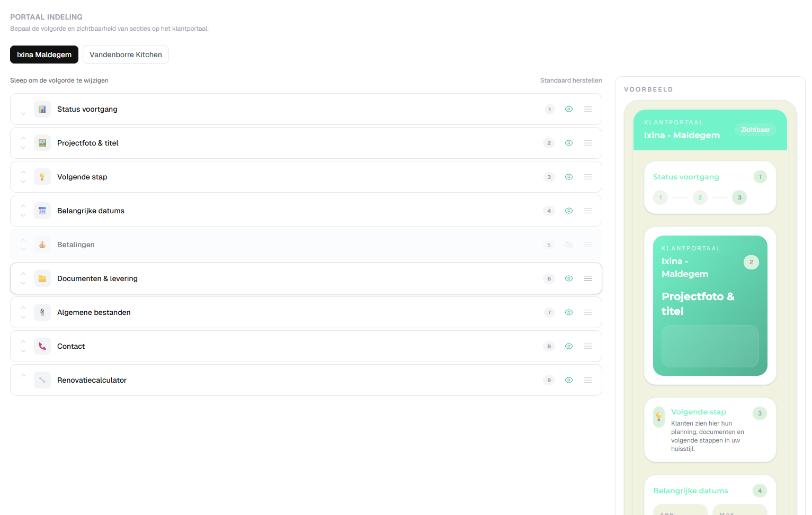Toggle the Contact section visibility eye
Screen dimensions: 812x515
pyautogui.click(x=569, y=346)
